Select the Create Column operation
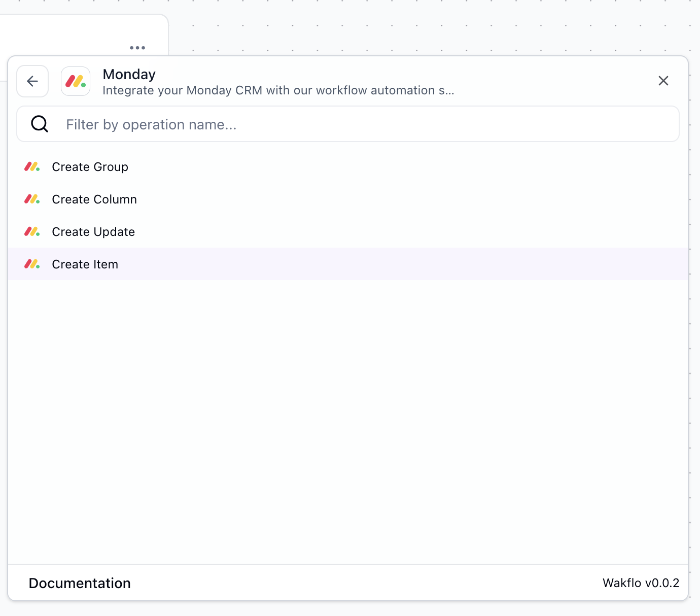The width and height of the screenshot is (700, 616). 94,199
